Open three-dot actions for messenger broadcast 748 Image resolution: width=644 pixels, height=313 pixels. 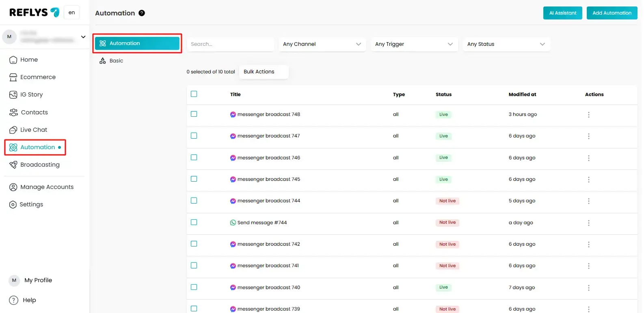pyautogui.click(x=588, y=115)
